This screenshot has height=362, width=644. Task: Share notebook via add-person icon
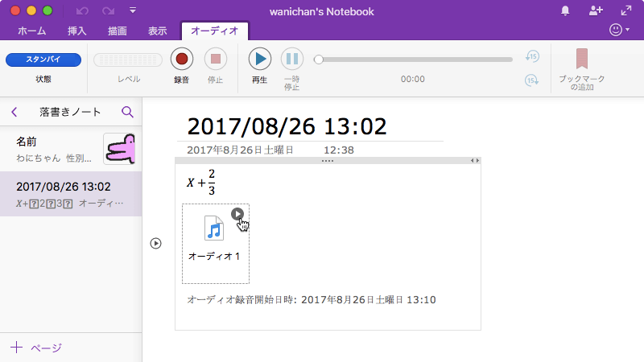coord(596,10)
